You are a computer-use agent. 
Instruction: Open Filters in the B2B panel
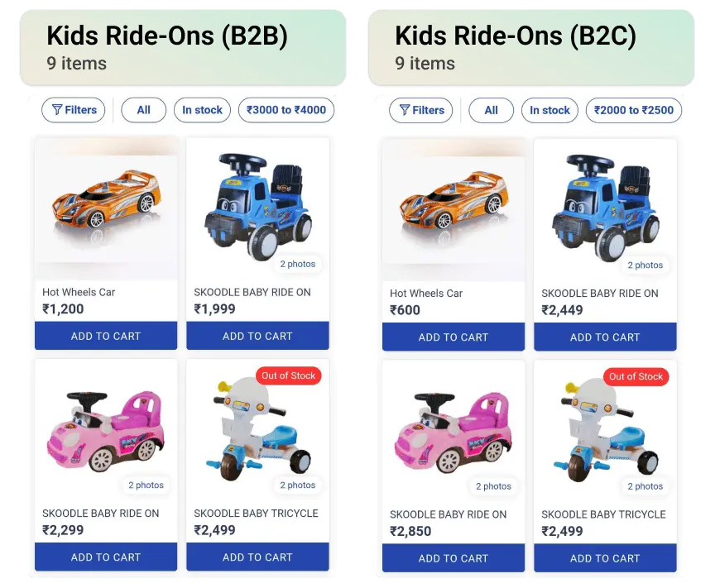(74, 110)
